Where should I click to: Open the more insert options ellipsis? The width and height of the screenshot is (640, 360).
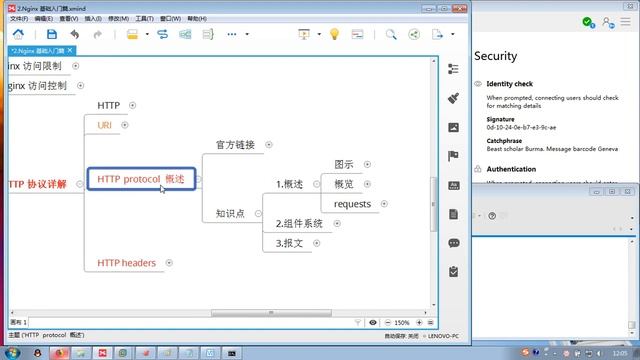pyautogui.click(x=232, y=34)
